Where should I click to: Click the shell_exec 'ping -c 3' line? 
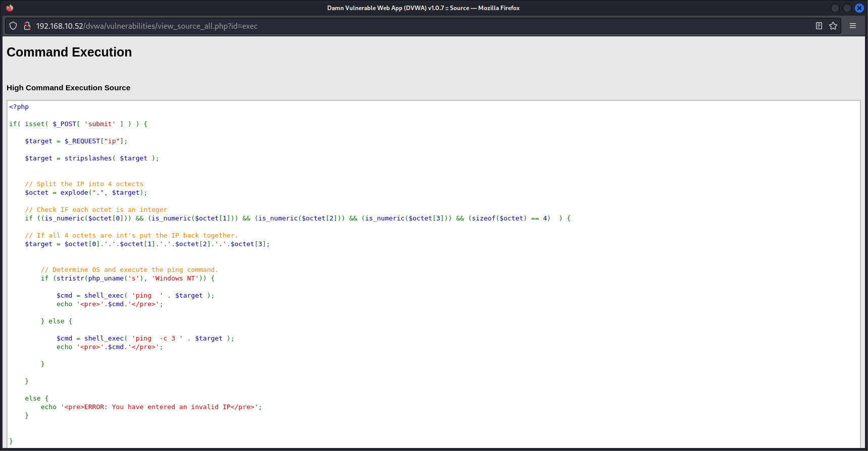[x=145, y=339]
